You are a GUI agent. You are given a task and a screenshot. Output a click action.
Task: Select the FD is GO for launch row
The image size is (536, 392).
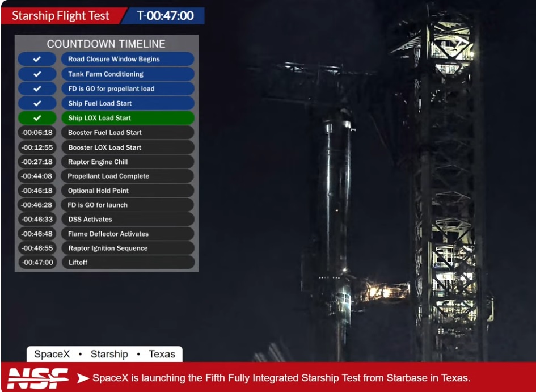coord(128,205)
